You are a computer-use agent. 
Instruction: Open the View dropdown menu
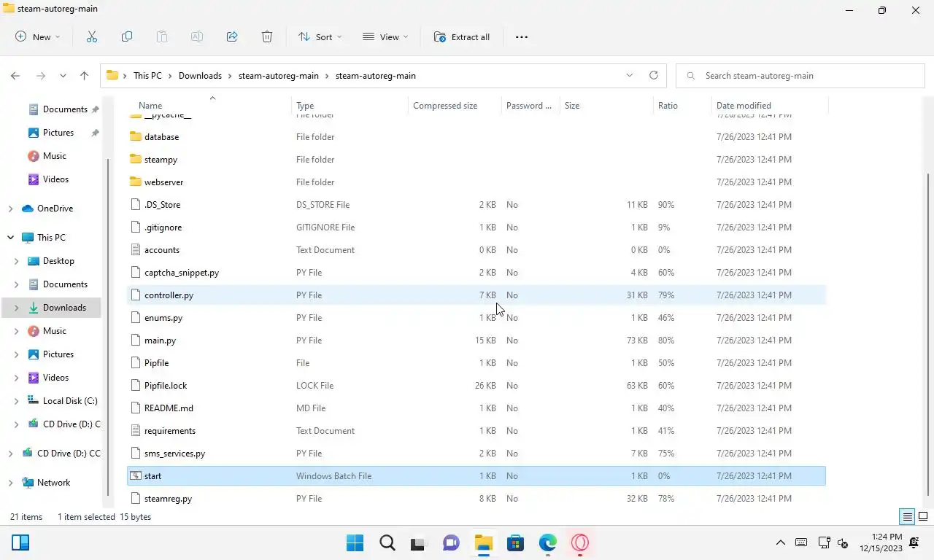click(385, 36)
